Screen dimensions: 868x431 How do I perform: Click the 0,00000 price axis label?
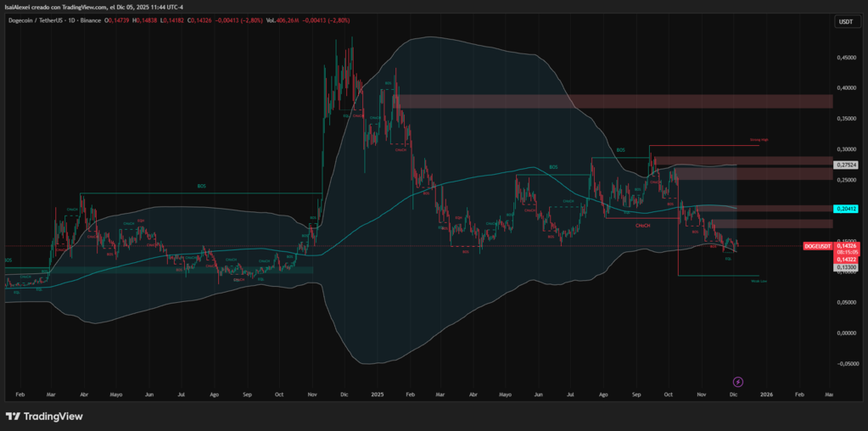847,333
